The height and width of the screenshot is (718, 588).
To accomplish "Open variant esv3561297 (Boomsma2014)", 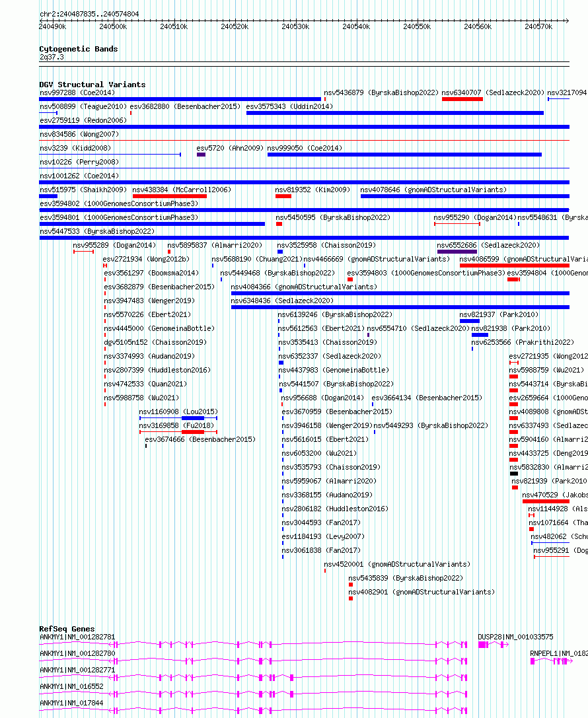I will tap(151, 273).
